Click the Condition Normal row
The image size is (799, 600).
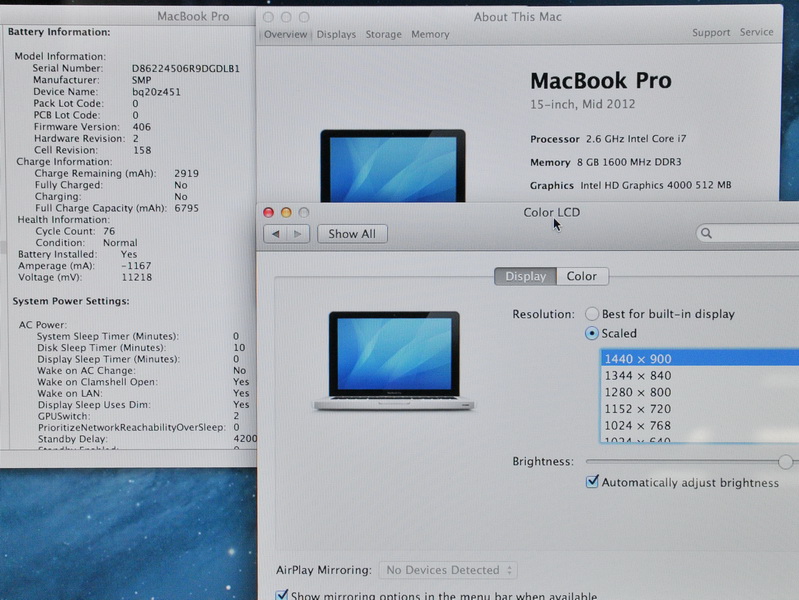pos(86,243)
